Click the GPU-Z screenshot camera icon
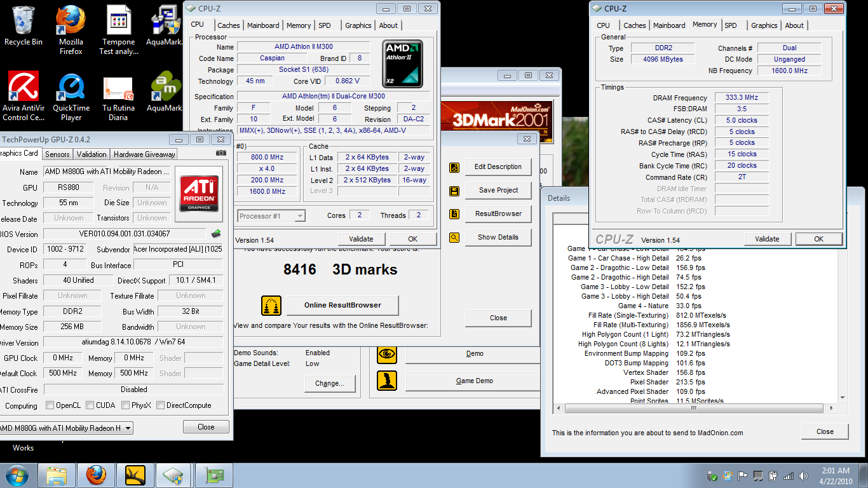Screen dimensions: 868x488 [221, 152]
